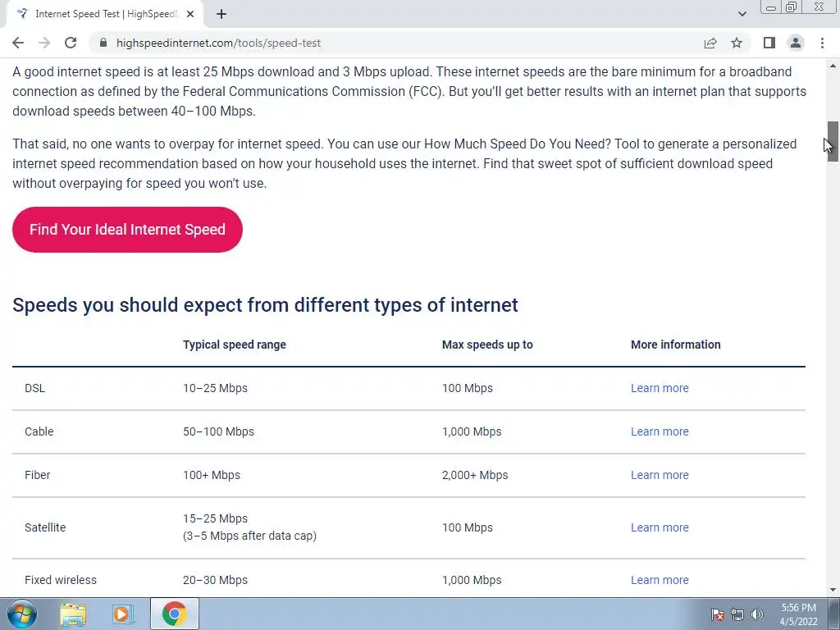
Task: Open Learn more for Fiber
Action: pyautogui.click(x=660, y=475)
